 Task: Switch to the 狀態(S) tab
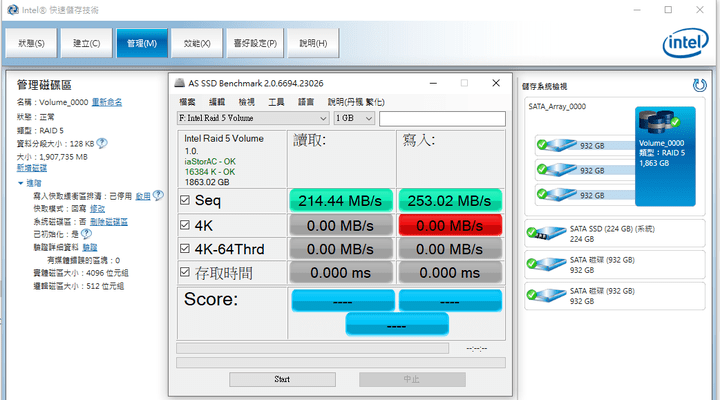pos(31,43)
